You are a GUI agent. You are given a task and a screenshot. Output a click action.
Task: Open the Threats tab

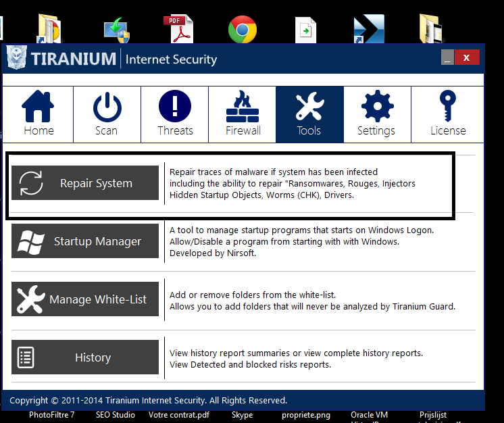pos(175,114)
